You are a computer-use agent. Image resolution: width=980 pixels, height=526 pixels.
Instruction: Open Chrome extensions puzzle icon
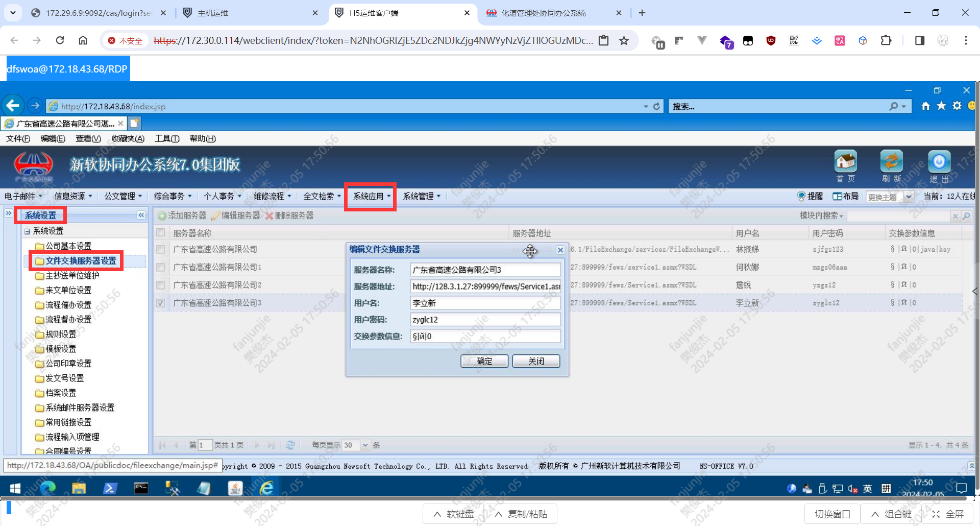point(886,40)
